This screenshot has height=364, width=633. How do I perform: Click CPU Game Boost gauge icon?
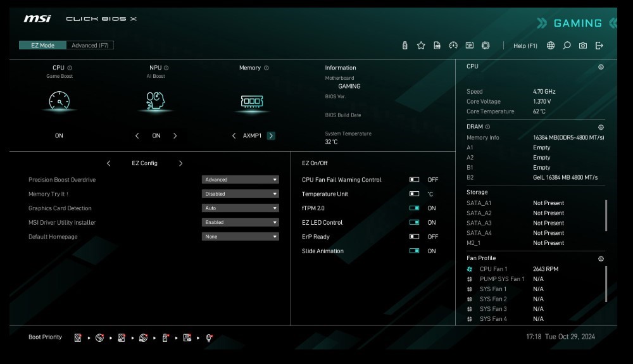[x=60, y=101]
